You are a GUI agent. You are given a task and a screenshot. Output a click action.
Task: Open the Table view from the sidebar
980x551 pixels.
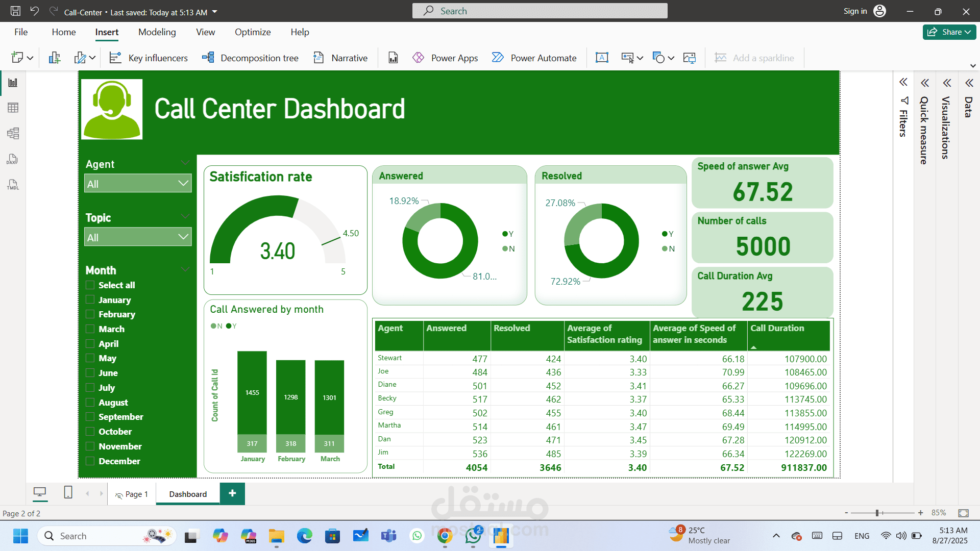(x=13, y=108)
